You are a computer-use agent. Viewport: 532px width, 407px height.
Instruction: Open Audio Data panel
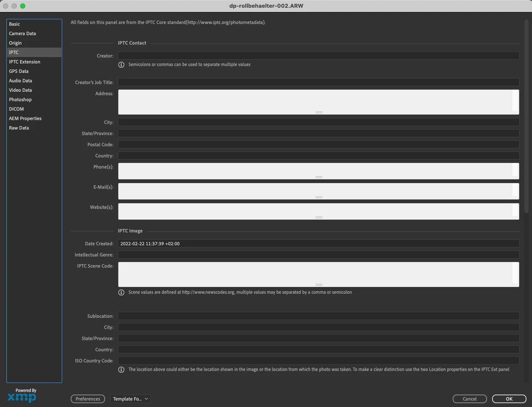pyautogui.click(x=34, y=81)
